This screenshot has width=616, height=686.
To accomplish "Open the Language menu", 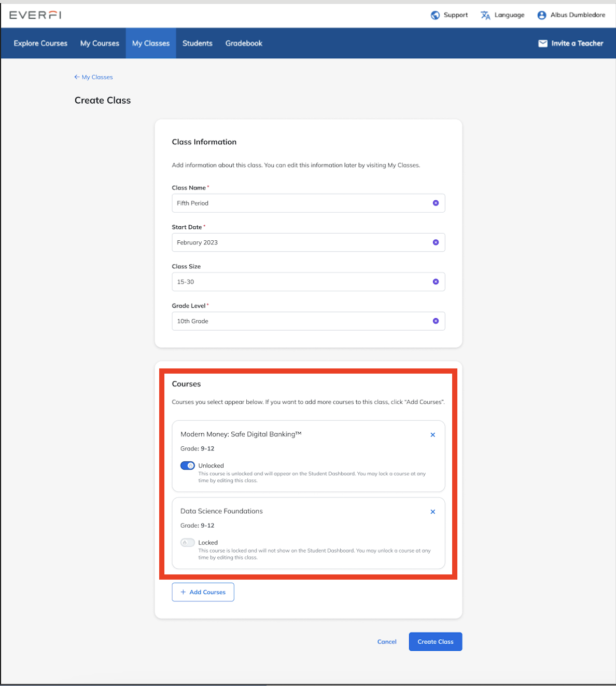I will [x=502, y=15].
